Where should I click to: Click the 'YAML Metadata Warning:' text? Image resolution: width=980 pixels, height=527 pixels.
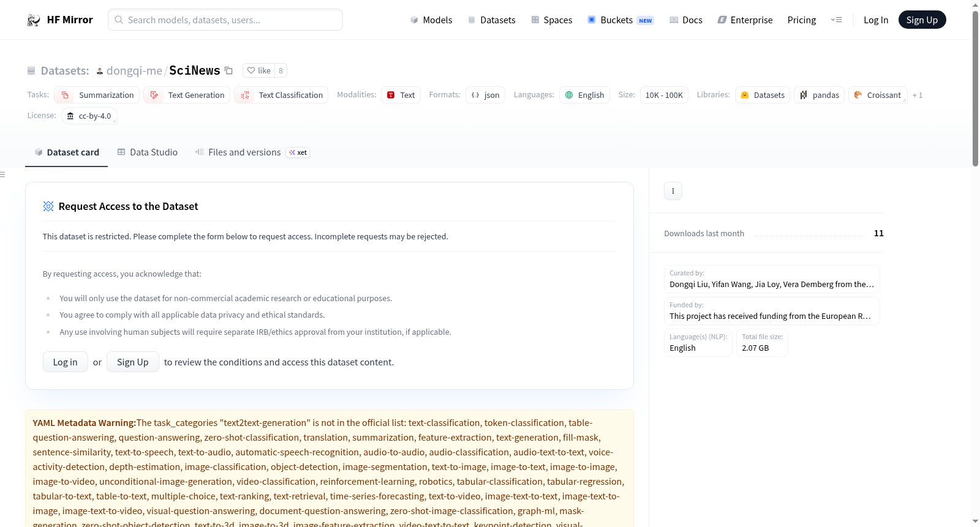tap(85, 423)
